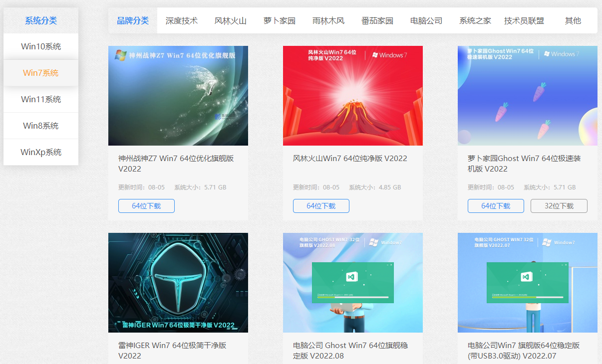Click 更新时间 08-05 under 风林火山Win7
This screenshot has height=364, width=602.
pyautogui.click(x=316, y=187)
